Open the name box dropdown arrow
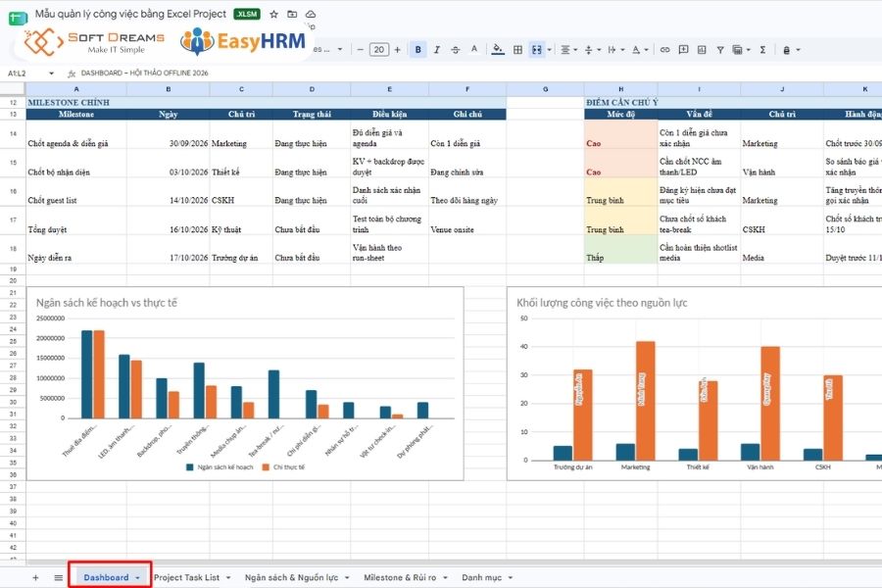The width and height of the screenshot is (882, 588). 51,73
